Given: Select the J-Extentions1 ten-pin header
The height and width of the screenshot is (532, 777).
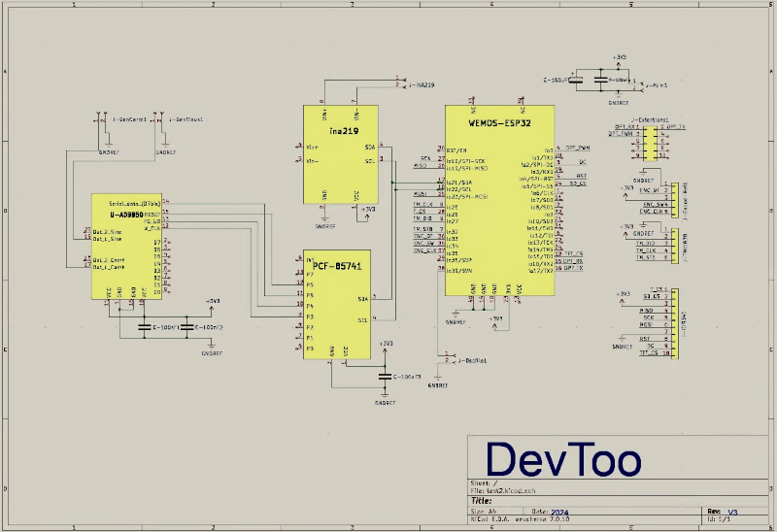Looking at the screenshot, I should coord(651,143).
